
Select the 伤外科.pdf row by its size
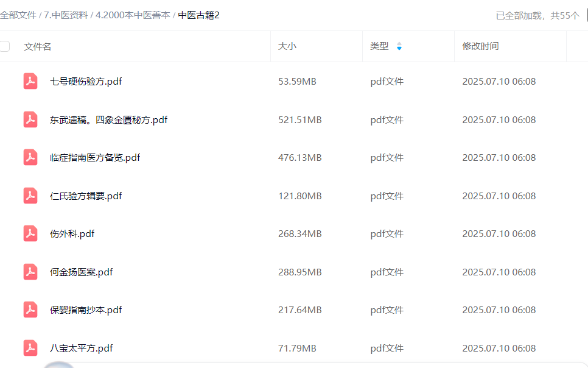point(299,233)
